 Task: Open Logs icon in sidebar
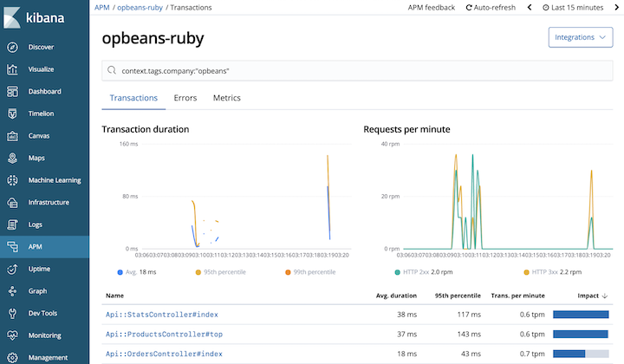click(x=12, y=224)
